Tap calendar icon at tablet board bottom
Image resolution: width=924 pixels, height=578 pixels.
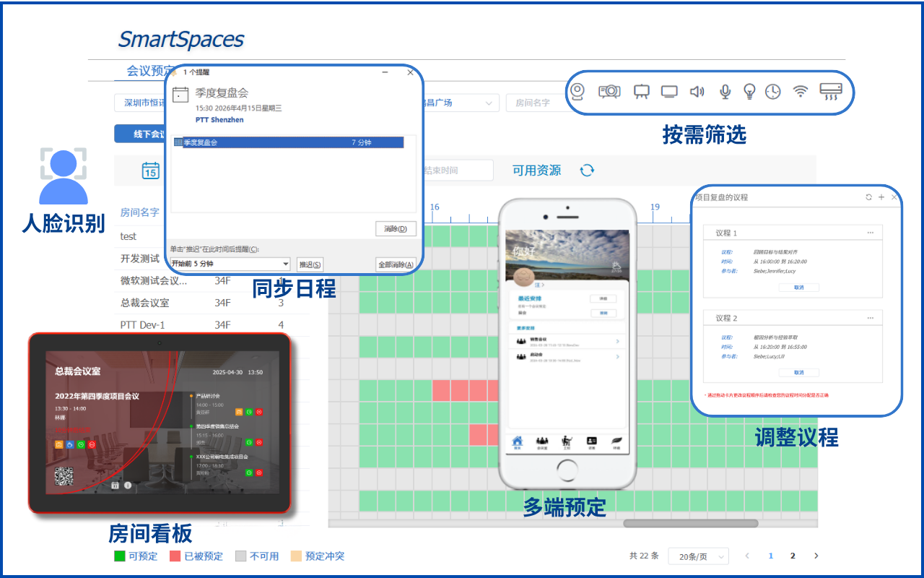[x=115, y=486]
